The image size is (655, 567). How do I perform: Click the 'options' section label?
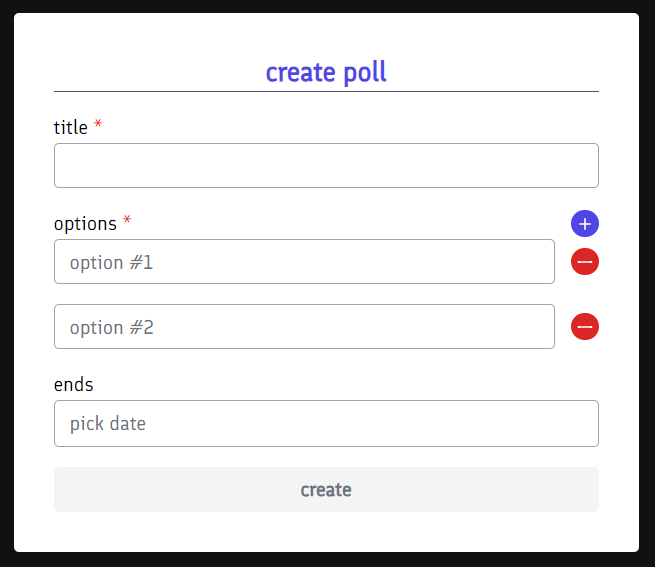point(85,224)
